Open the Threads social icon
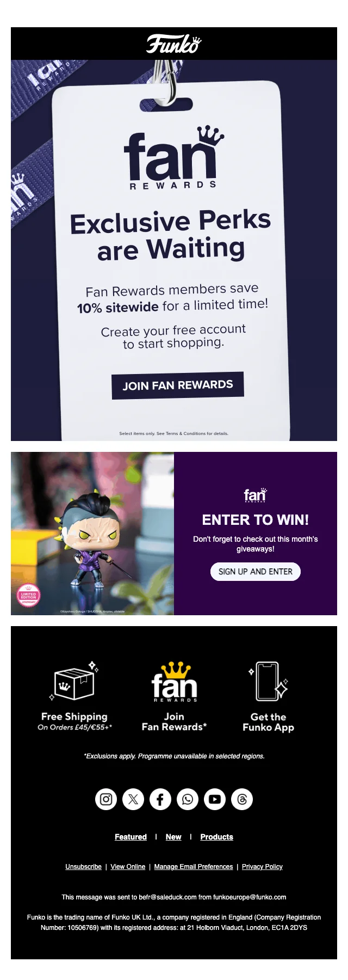Viewport: 348px width, 980px height. click(x=242, y=799)
